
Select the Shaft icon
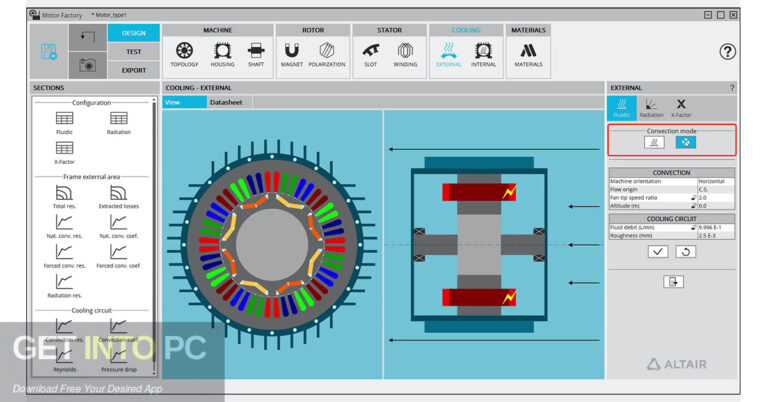point(256,54)
